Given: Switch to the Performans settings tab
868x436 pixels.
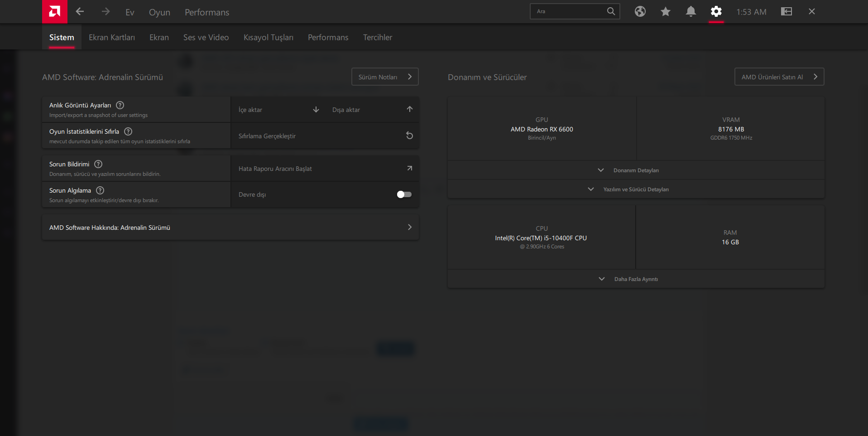Looking at the screenshot, I should click(x=328, y=37).
